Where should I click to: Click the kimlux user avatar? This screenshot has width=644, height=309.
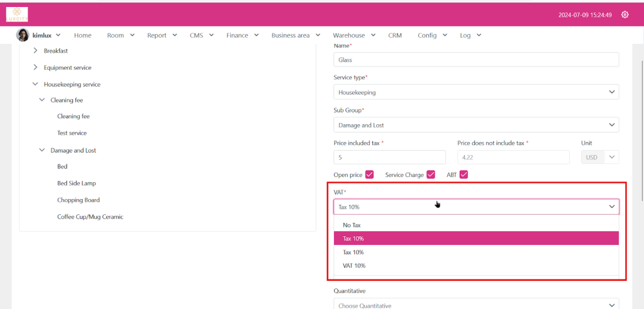tap(23, 35)
